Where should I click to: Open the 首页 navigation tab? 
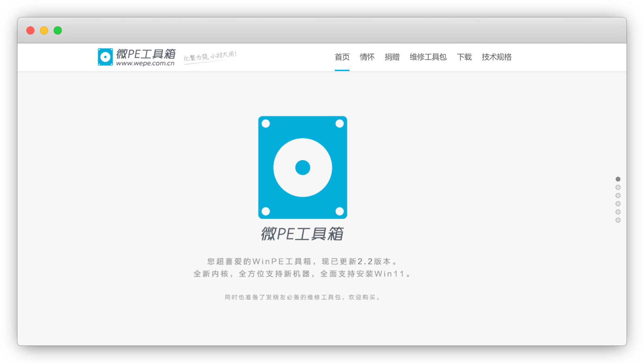(x=342, y=57)
